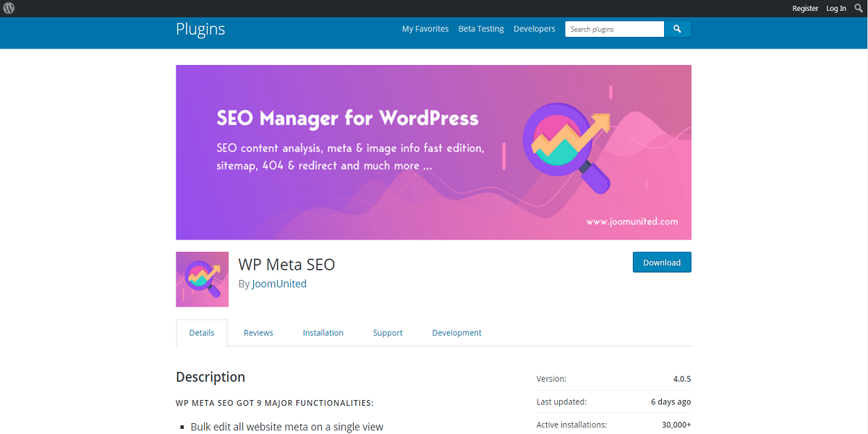Click the WP Meta SEO title text
The width and height of the screenshot is (868, 434).
(287, 264)
